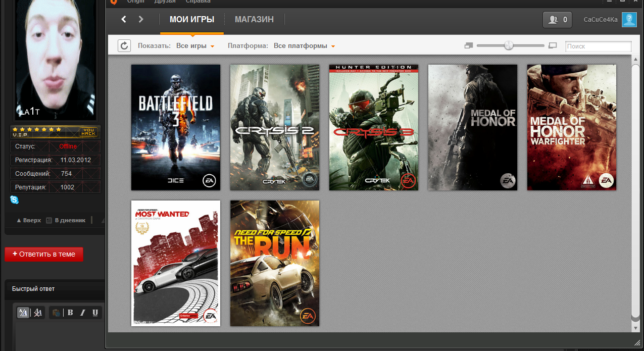The width and height of the screenshot is (644, 351).
Task: Click the registration date 11.03.2012
Action: [x=75, y=160]
